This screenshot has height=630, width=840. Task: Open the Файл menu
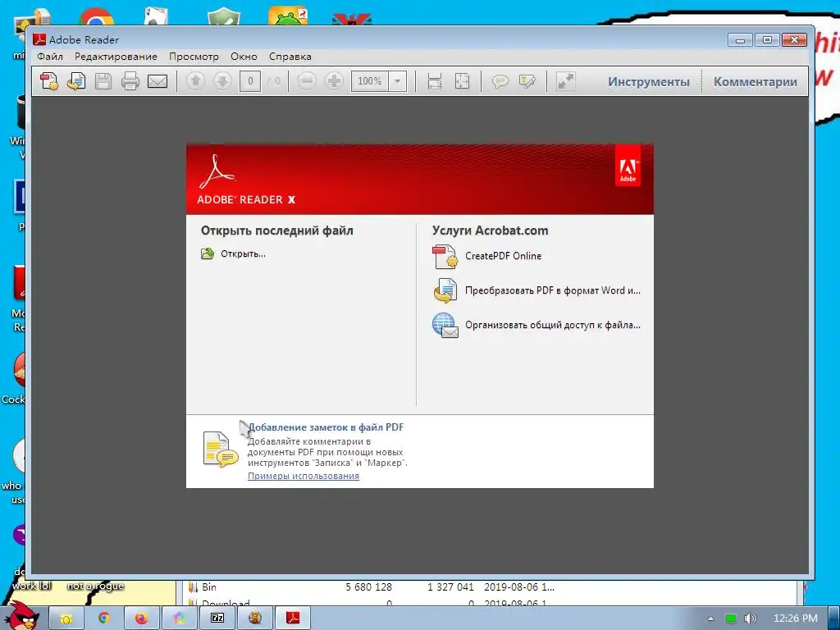click(x=50, y=57)
